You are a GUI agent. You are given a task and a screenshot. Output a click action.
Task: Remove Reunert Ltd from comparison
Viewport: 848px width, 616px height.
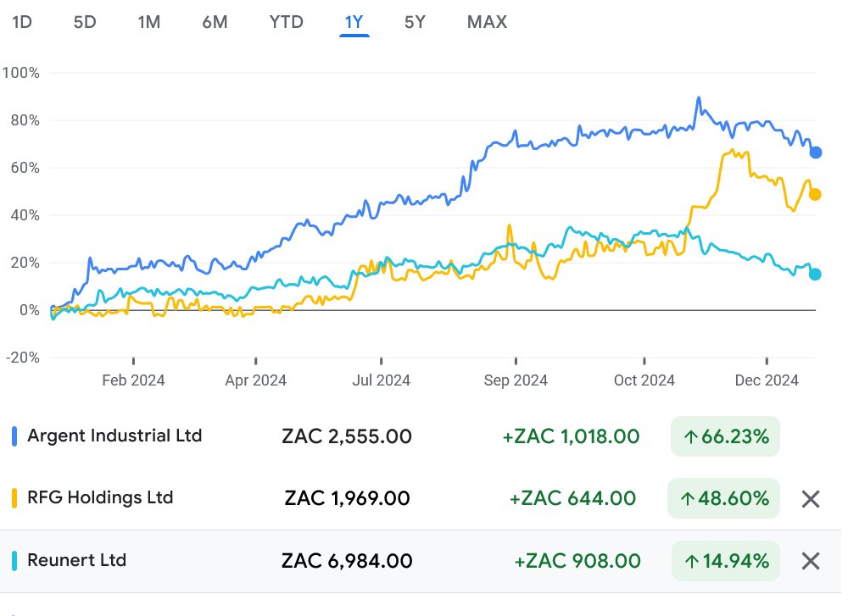tap(811, 561)
